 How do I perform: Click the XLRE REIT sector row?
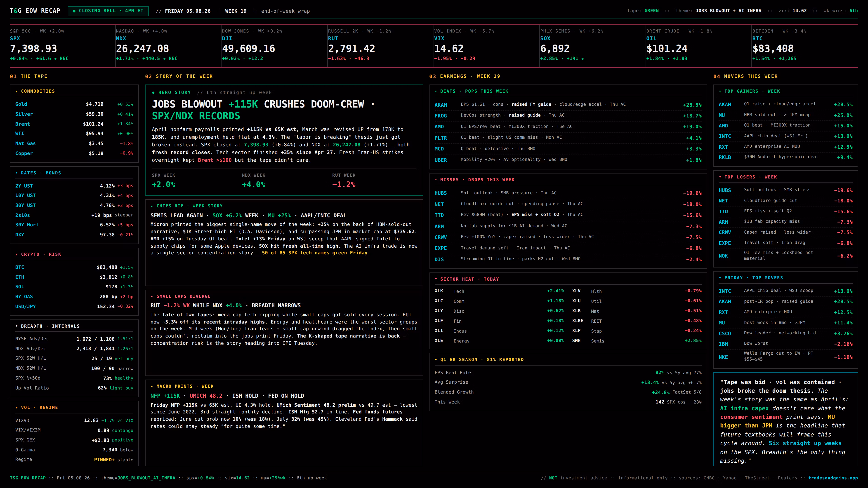(x=637, y=321)
